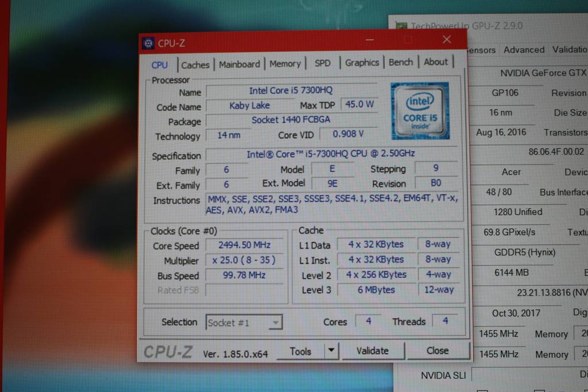Click the CPU-Z wordmark near version text
Viewport: 588px width, 392px height.
(x=168, y=351)
